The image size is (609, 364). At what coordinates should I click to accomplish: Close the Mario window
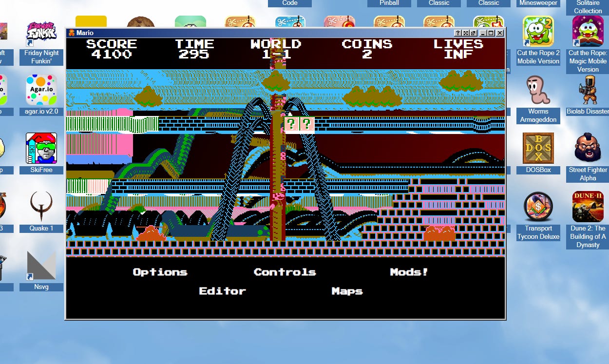[499, 33]
